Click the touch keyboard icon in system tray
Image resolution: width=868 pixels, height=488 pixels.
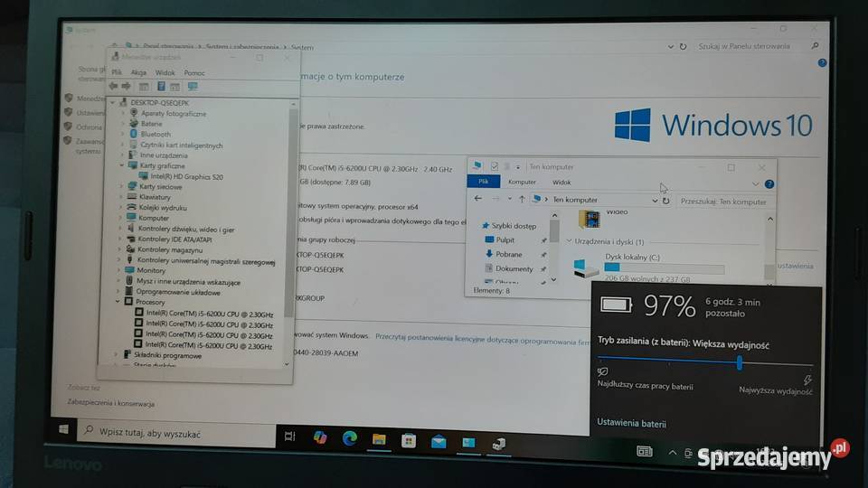click(x=645, y=452)
